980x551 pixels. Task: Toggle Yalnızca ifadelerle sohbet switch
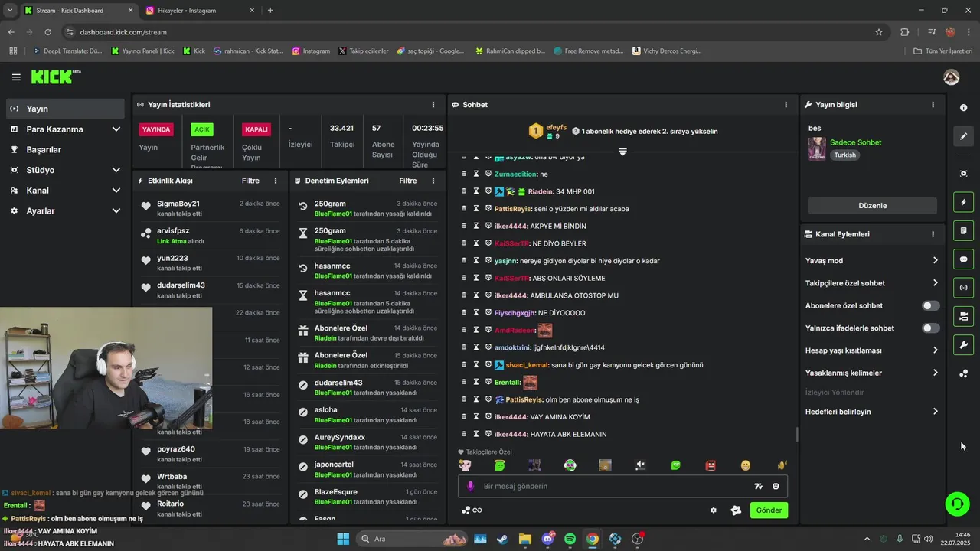point(930,328)
